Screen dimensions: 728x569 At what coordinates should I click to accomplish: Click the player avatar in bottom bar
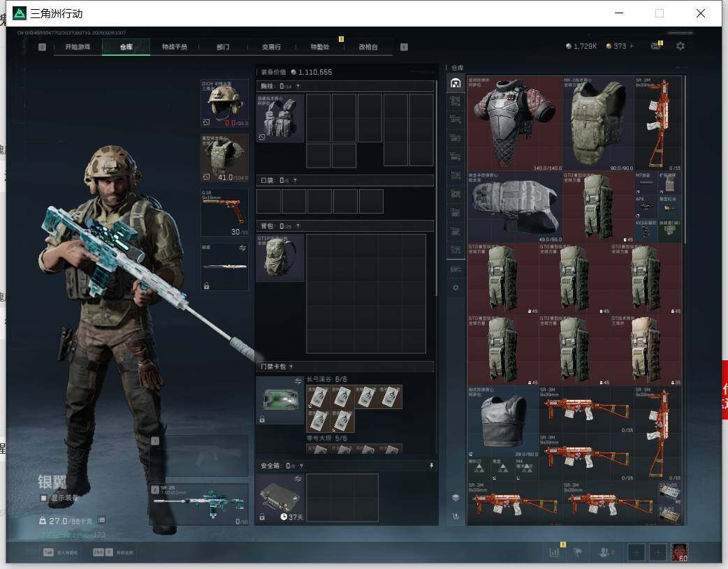point(680,552)
